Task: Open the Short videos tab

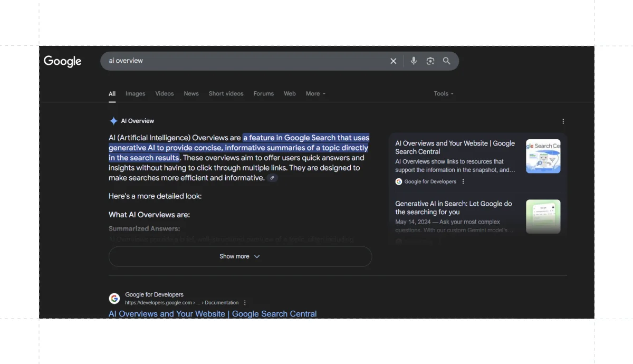Action: [226, 94]
